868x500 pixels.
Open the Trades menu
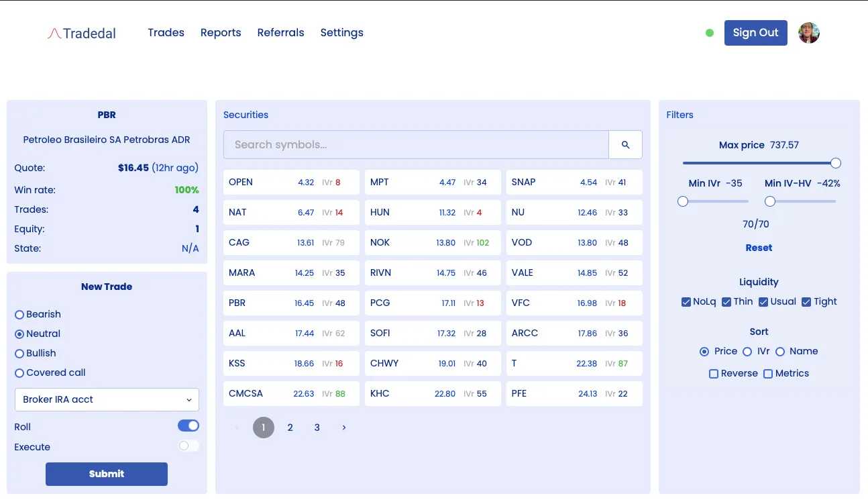point(166,32)
